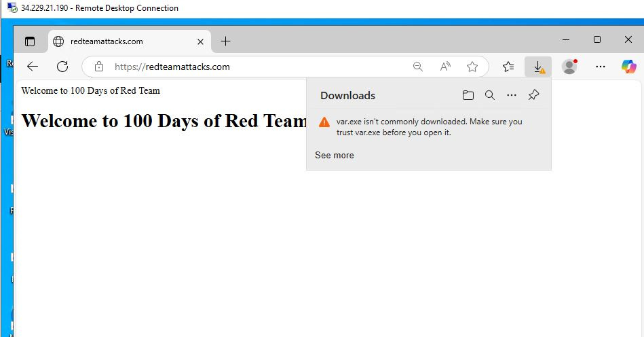Open Settings and more ellipsis menu
This screenshot has width=644, height=337.
(601, 67)
